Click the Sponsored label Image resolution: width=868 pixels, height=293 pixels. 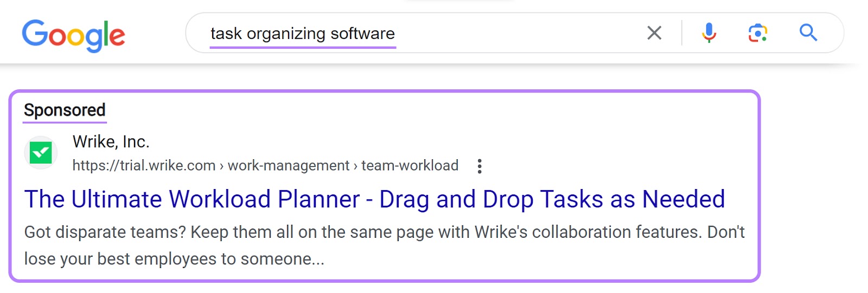point(65,110)
